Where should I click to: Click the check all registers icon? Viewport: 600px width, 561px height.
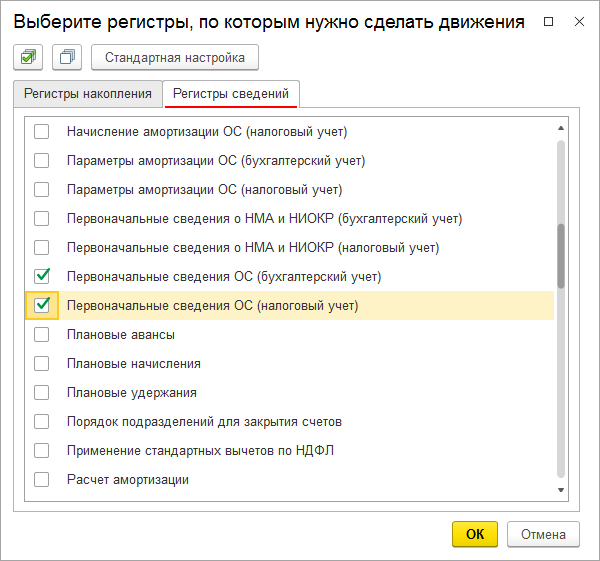coord(27,58)
